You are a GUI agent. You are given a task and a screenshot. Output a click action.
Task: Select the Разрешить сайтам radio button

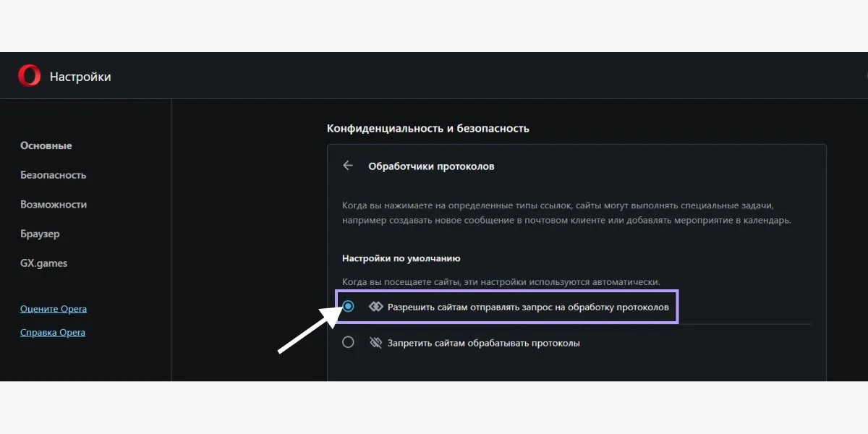click(x=349, y=307)
